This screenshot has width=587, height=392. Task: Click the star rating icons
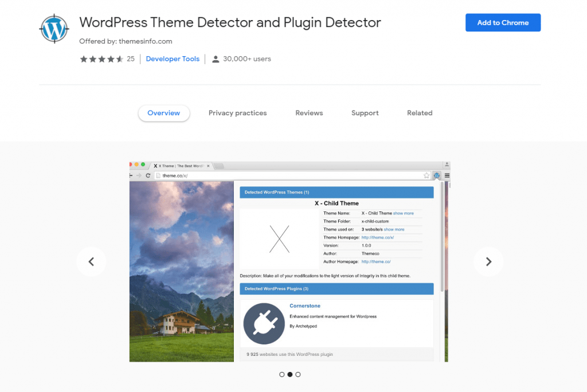(x=101, y=59)
